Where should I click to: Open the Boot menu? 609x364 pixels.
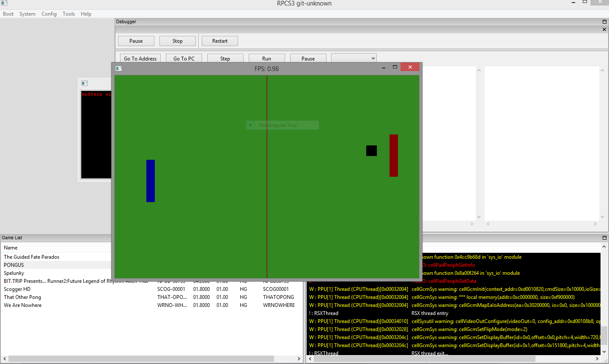coord(8,14)
